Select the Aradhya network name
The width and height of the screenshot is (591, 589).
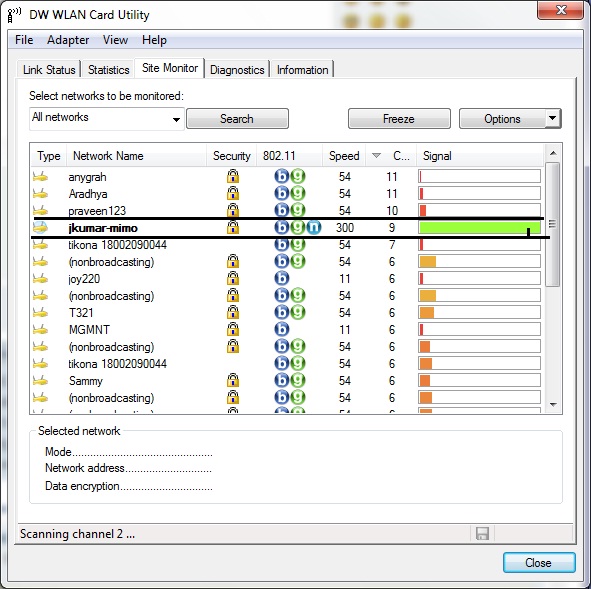coord(88,194)
